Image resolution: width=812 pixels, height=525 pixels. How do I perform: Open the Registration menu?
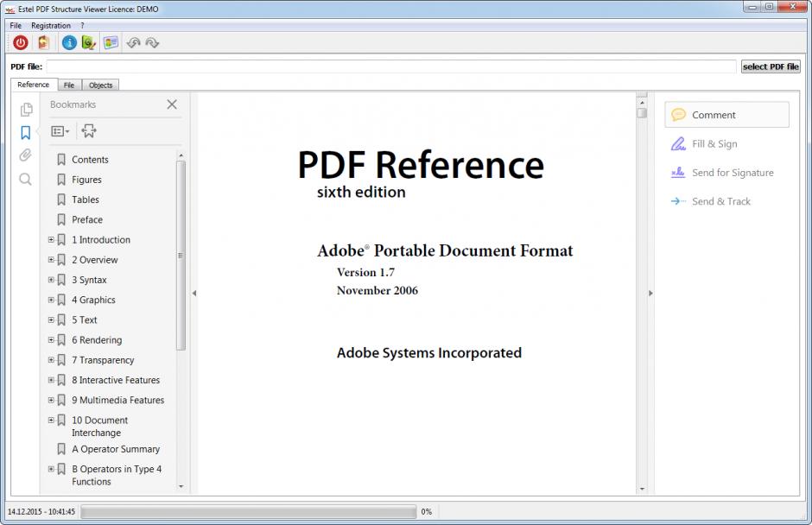pyautogui.click(x=50, y=25)
